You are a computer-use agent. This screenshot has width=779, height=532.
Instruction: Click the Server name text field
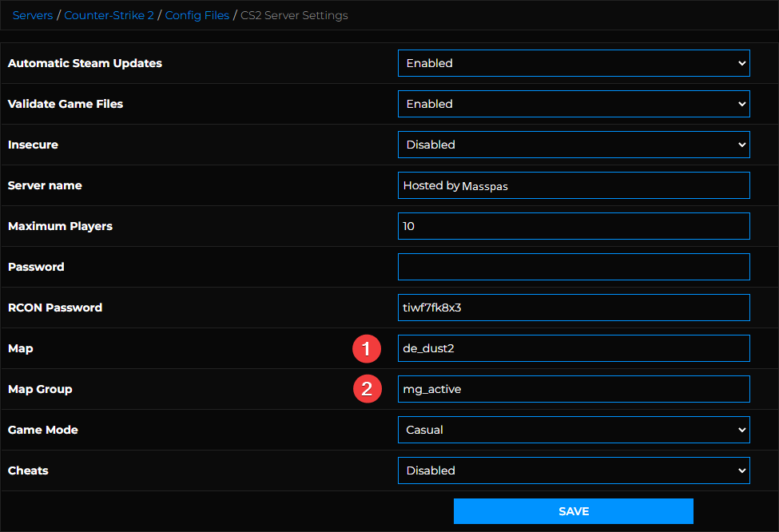[573, 185]
